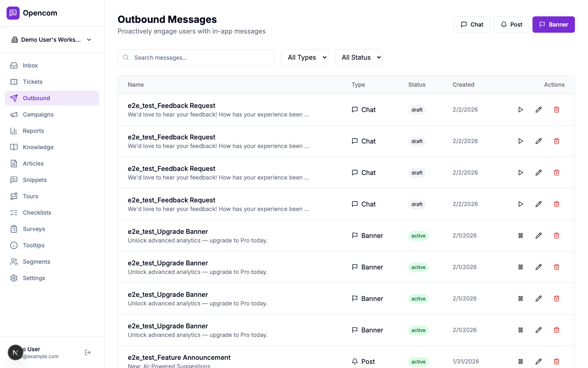Screen dimensions: 588x368
Task: Select the Outbound sidebar icon
Action: (x=13, y=98)
